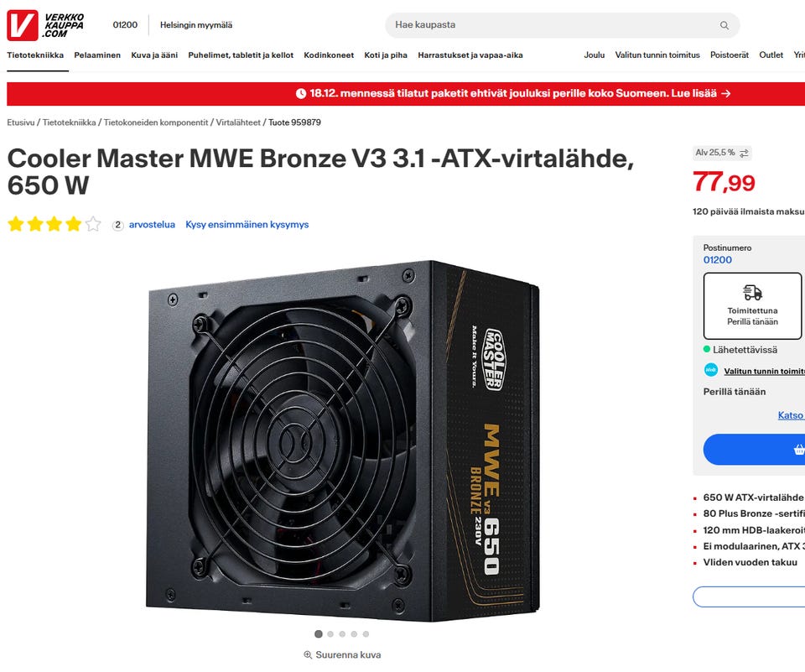The width and height of the screenshot is (805, 672).
Task: Select the Toimitettuna delivery option
Action: tap(752, 305)
